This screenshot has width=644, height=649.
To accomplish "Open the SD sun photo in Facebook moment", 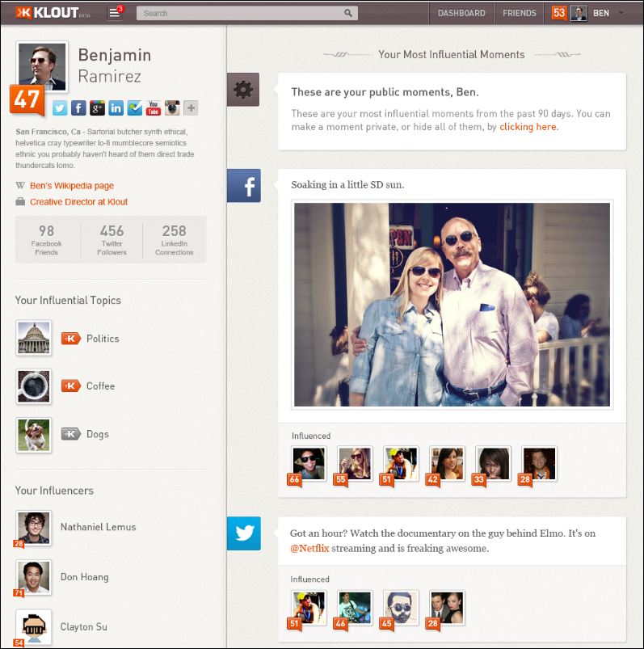I will [452, 306].
